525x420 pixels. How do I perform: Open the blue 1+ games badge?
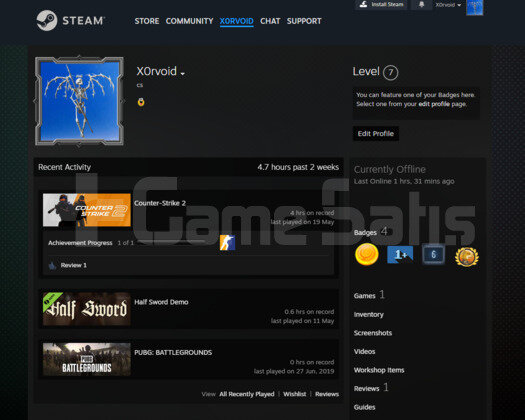pyautogui.click(x=400, y=255)
